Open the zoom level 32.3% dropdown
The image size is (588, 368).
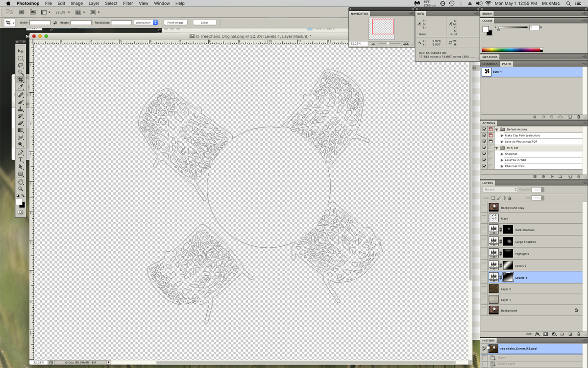[x=62, y=12]
